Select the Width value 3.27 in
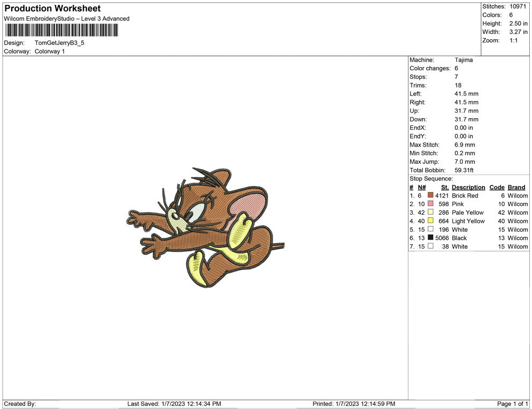Viewport: 532px width, 409px height. tap(518, 32)
